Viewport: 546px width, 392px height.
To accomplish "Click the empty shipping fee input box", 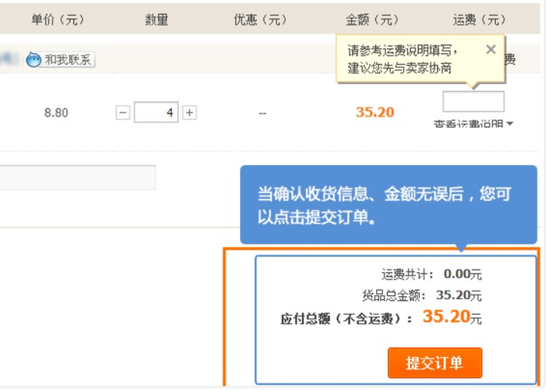I will [473, 102].
